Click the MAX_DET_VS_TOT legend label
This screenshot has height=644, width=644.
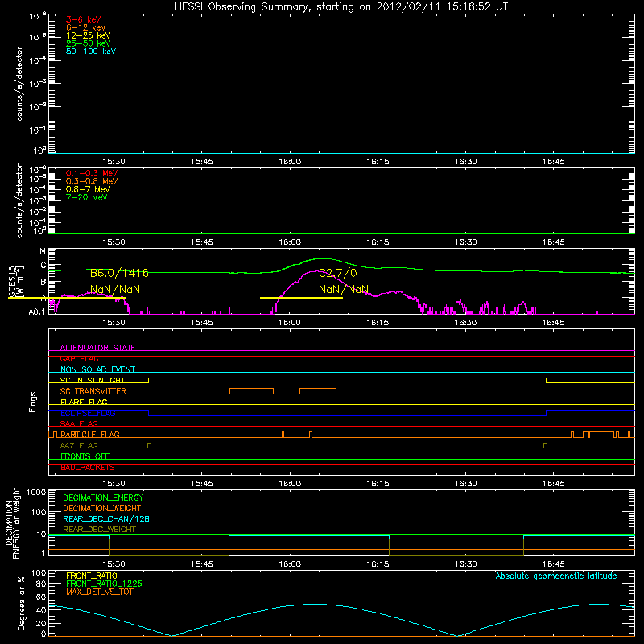99,592
